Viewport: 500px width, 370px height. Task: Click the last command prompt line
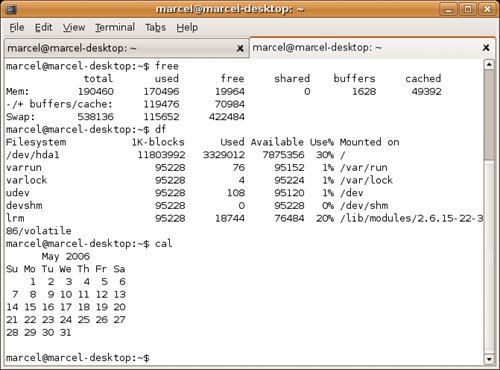pos(78,358)
